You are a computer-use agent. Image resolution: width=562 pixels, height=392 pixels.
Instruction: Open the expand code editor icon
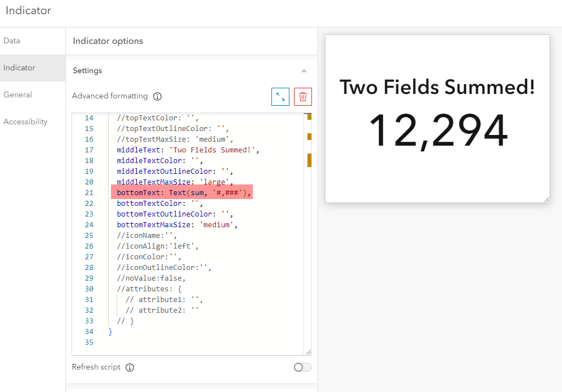pos(280,96)
